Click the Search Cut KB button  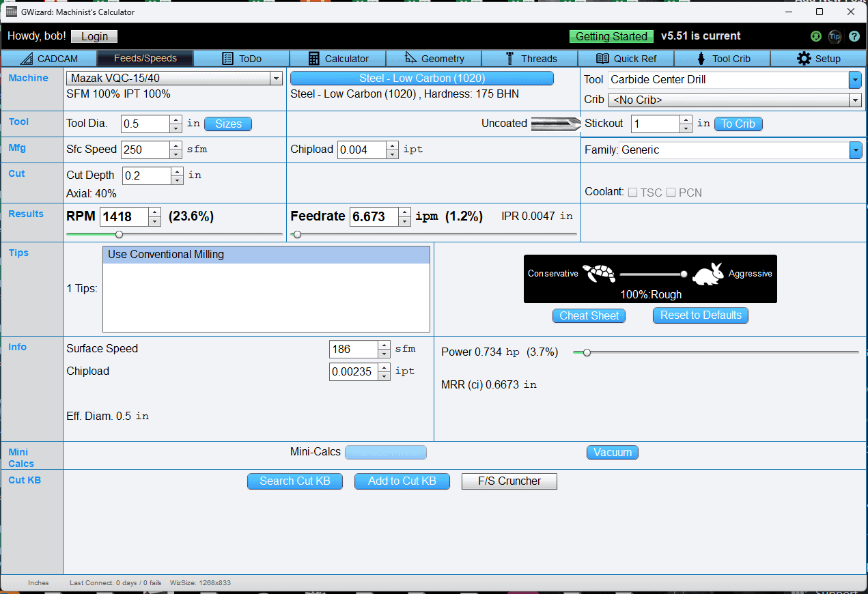click(294, 481)
